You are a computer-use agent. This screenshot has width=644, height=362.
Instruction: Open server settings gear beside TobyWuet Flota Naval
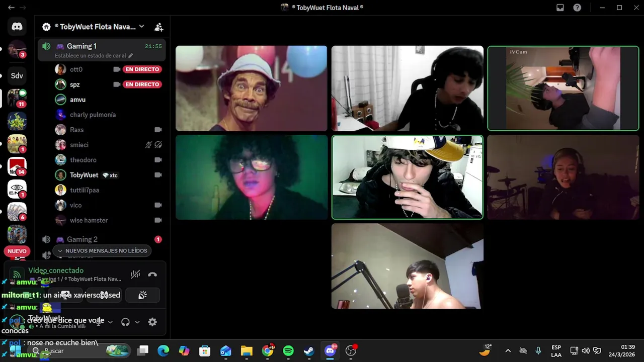coord(46,27)
